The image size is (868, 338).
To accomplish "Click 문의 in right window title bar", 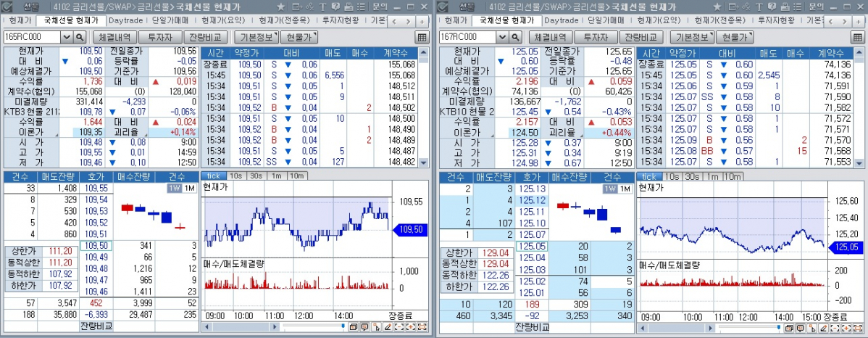I will pos(816,7).
